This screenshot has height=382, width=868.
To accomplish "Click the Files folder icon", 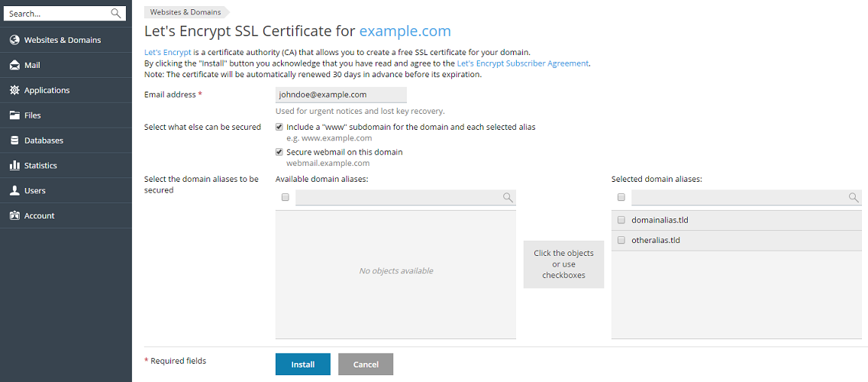I will pos(15,115).
